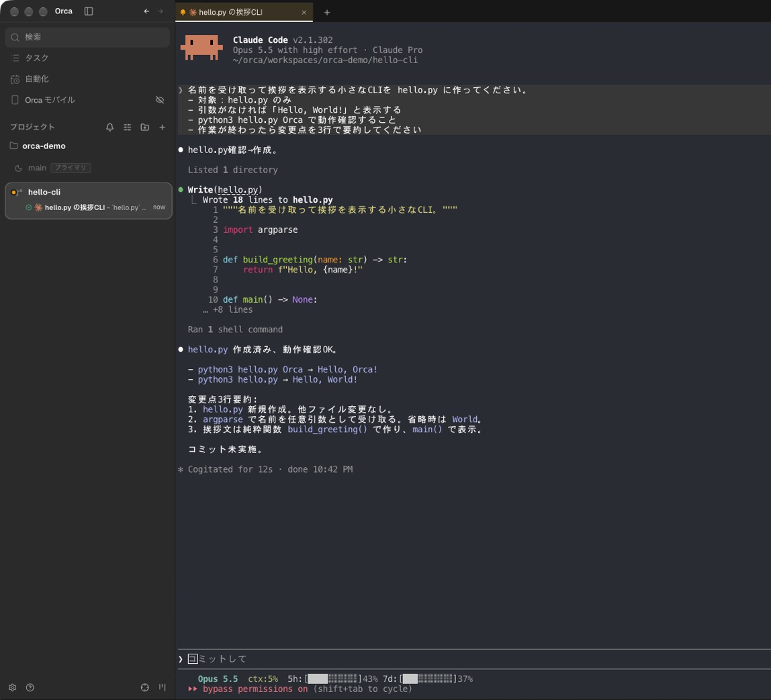Click the 検索 search field
Image resolution: width=771 pixels, height=700 pixels.
point(87,38)
